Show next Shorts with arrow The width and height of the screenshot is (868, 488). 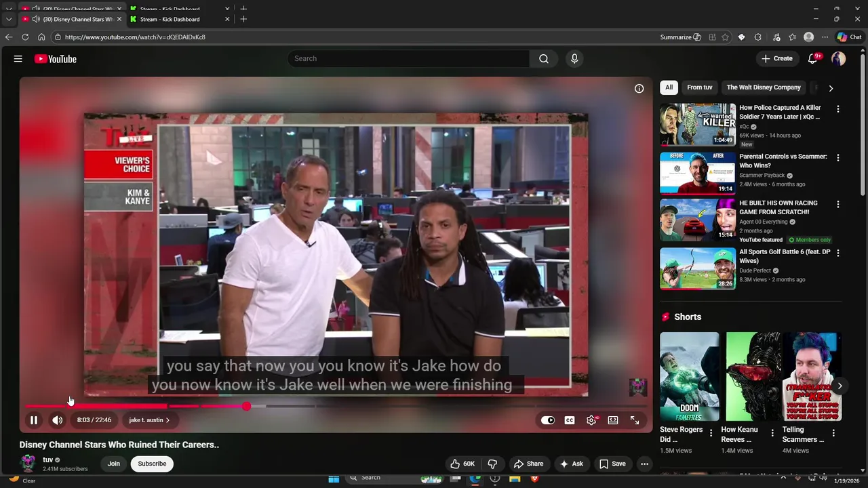tap(840, 386)
